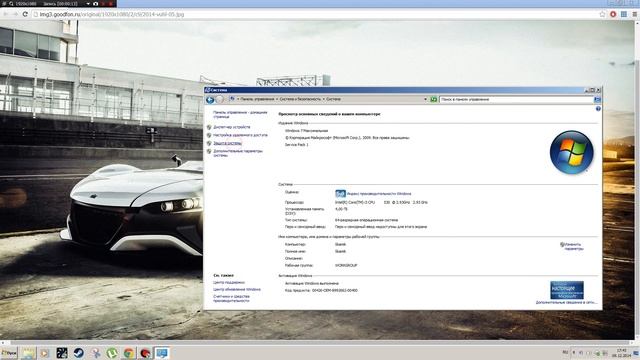This screenshot has height=360, width=640.
Task: Open 'Дополнительные сведения в сети' link
Action: (x=566, y=302)
